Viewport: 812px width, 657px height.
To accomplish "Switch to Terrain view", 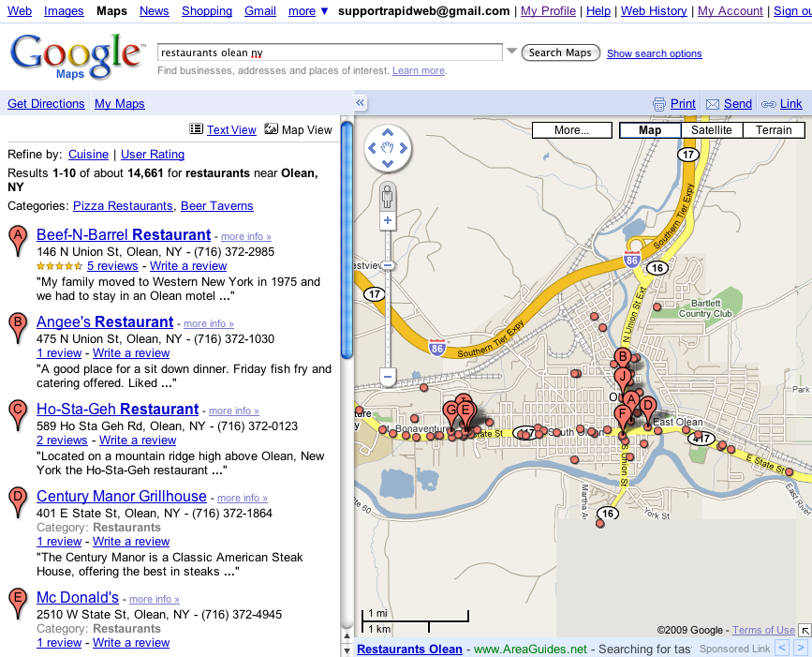I will pos(774,130).
